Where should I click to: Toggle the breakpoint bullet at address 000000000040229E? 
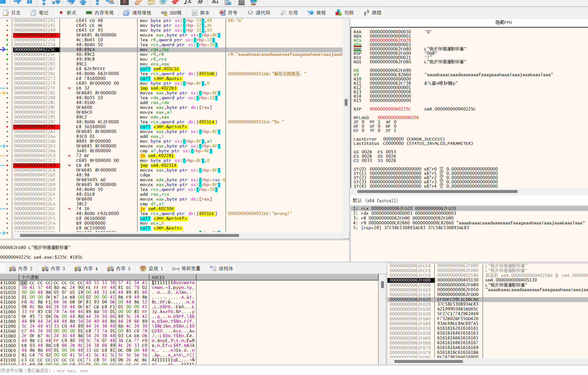pos(7,127)
